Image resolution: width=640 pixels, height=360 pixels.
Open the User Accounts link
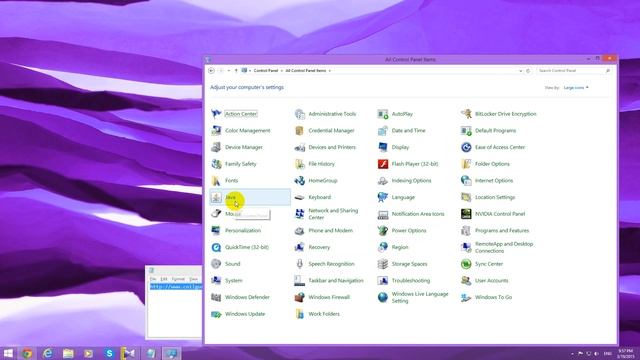(491, 281)
